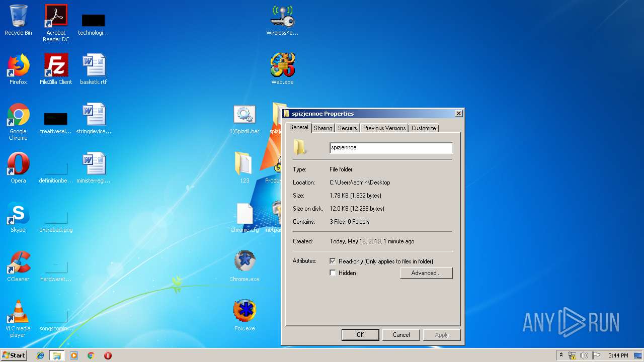Click the tray volume speaker icon
This screenshot has height=362, width=644.
[584, 355]
